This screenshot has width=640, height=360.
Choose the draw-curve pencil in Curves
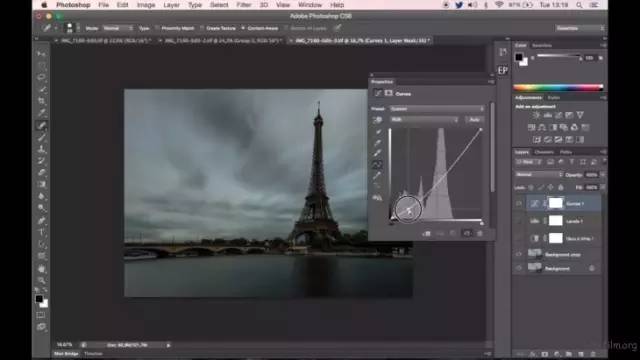point(377,176)
